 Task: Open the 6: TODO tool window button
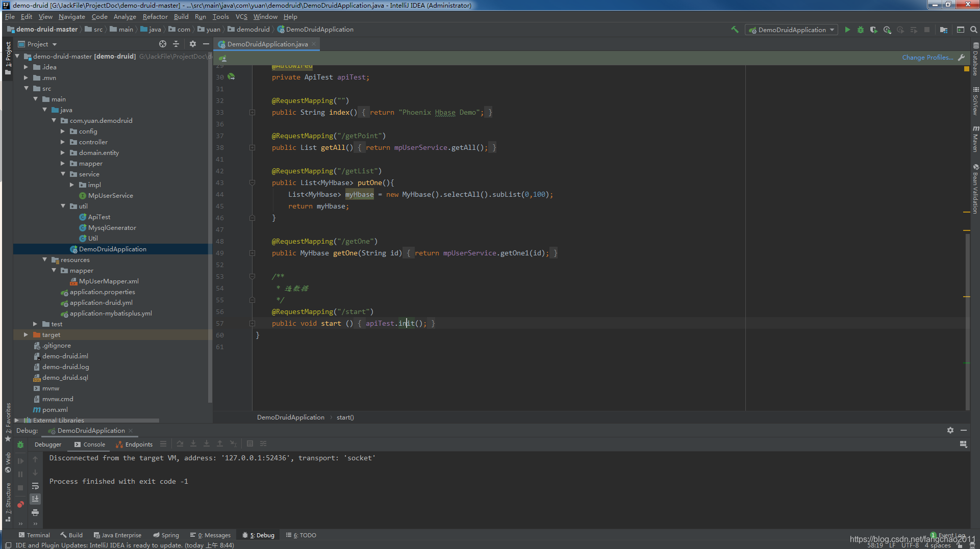pyautogui.click(x=301, y=535)
